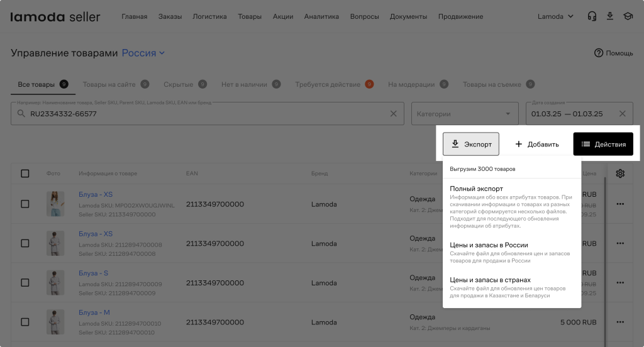Switch to Скрытые tab
The image size is (644, 347).
point(185,84)
